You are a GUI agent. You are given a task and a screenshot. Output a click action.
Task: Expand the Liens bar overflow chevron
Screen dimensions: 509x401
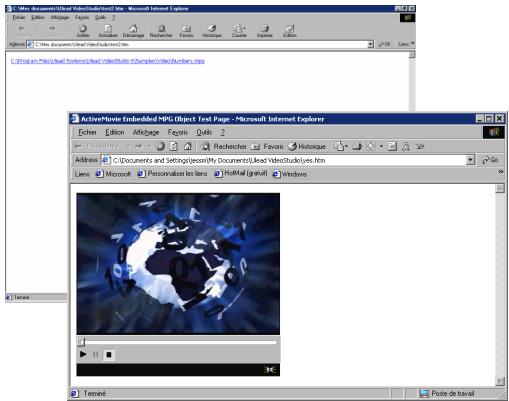coord(501,172)
